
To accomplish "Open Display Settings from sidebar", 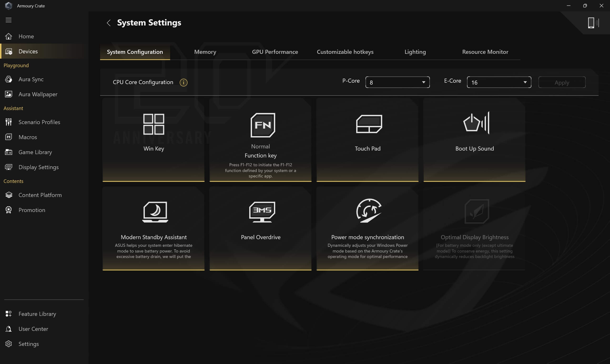I will point(44,167).
